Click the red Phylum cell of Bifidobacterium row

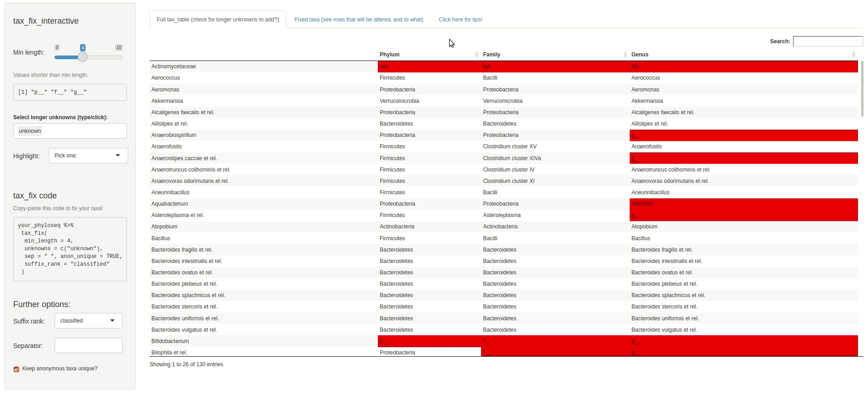click(x=429, y=341)
